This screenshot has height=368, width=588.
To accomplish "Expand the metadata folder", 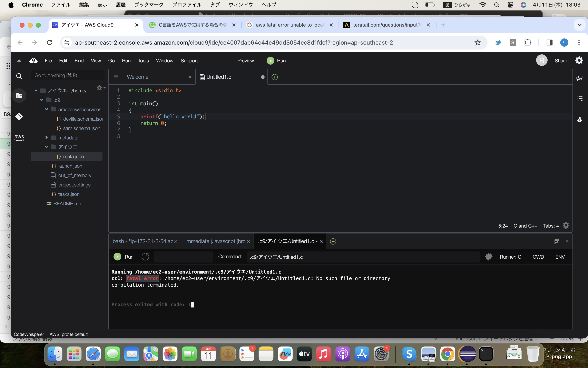I will click(x=47, y=138).
